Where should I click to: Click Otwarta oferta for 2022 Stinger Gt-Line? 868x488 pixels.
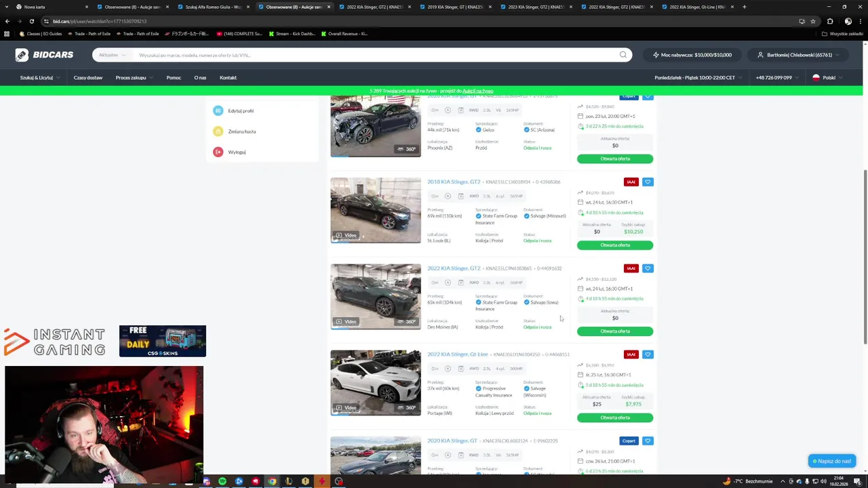pyautogui.click(x=615, y=418)
